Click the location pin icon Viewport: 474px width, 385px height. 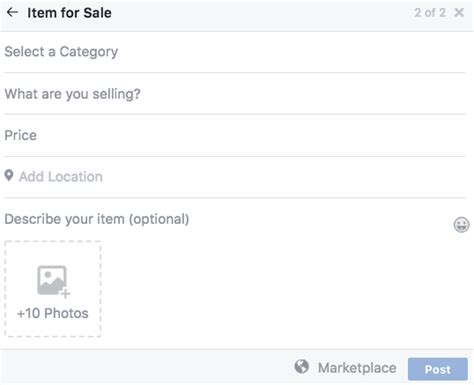pyautogui.click(x=9, y=176)
